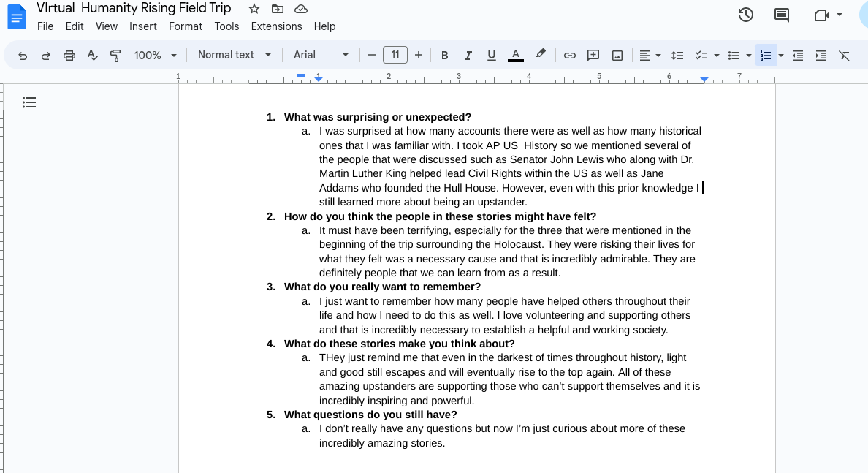Decrease font size with minus button
868x473 pixels.
(371, 55)
